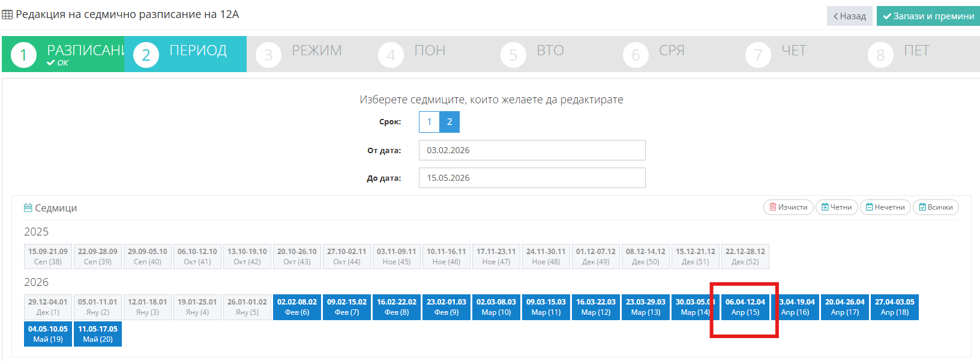
Task: Click the От дата date field
Action: (x=532, y=150)
